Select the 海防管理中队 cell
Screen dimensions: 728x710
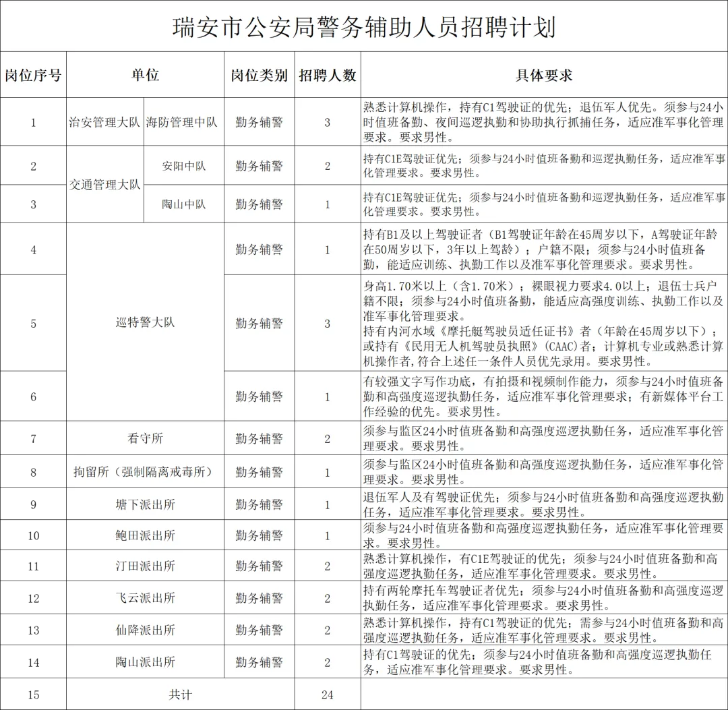tap(183, 122)
